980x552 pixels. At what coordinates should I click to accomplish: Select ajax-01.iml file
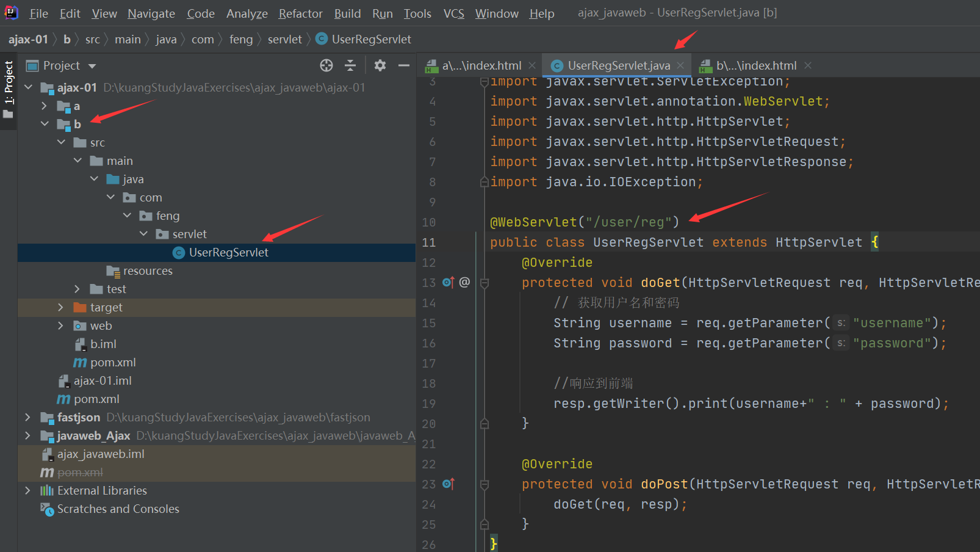tap(95, 381)
